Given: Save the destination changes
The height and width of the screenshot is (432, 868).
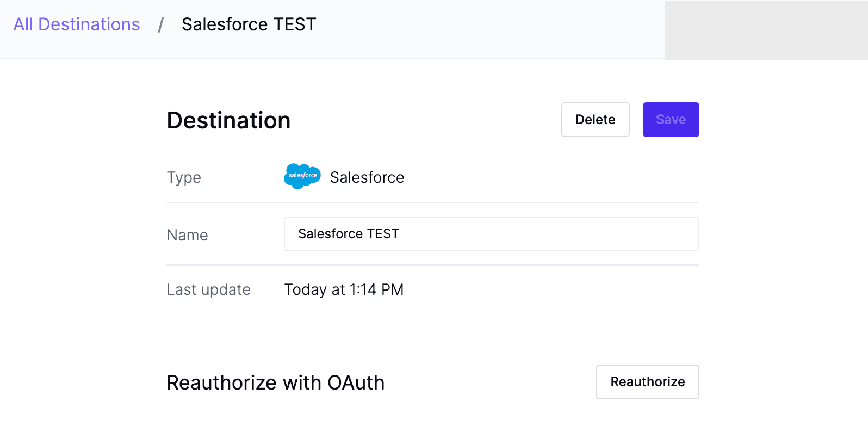Looking at the screenshot, I should 671,120.
